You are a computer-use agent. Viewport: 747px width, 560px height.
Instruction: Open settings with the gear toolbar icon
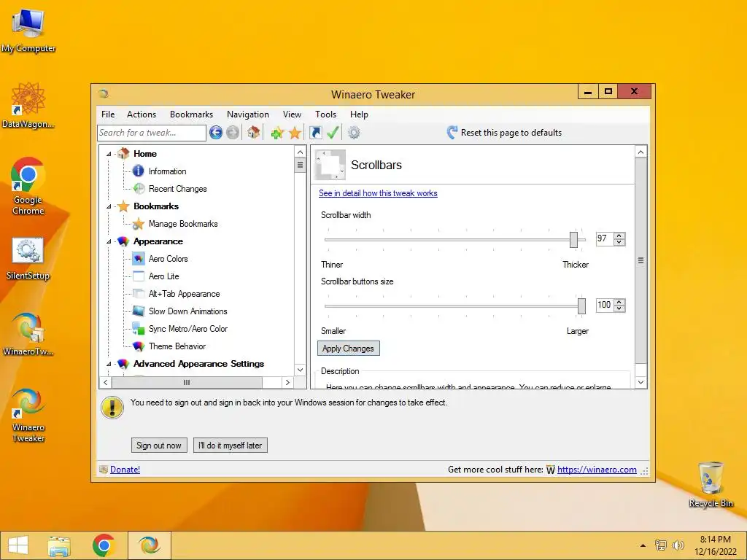354,133
